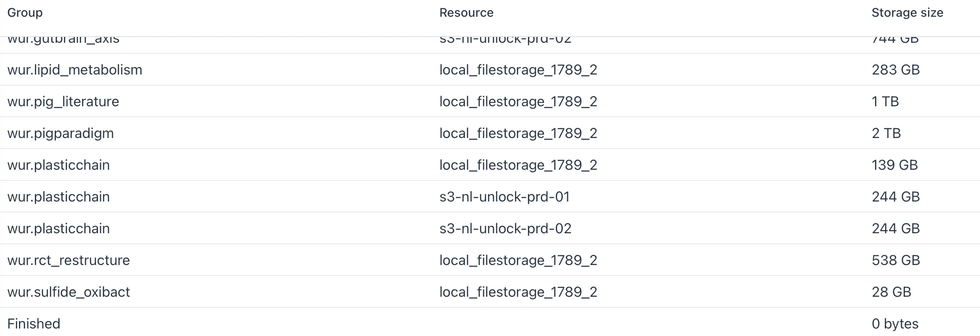Click wur.rct_restructure group name
The image size is (980, 336).
68,260
